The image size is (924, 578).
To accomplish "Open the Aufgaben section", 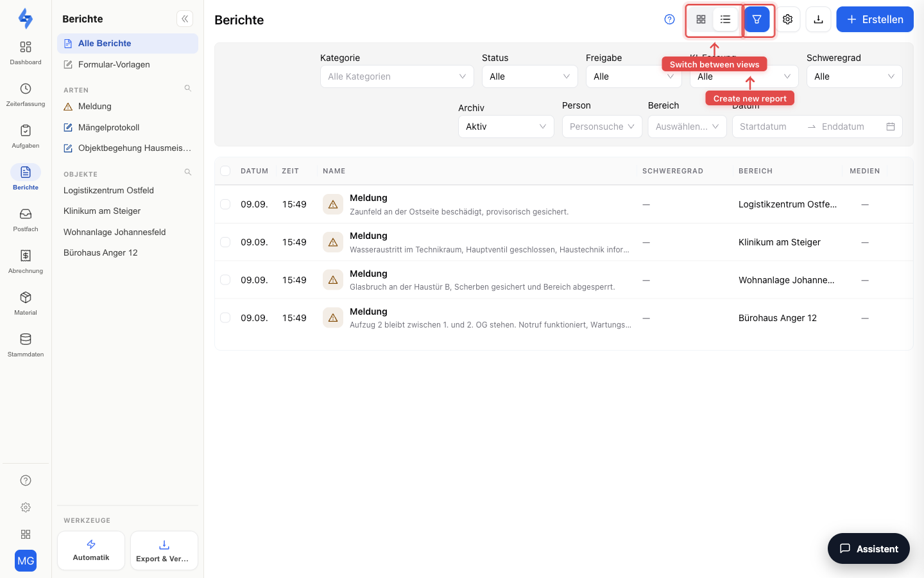I will [26, 136].
